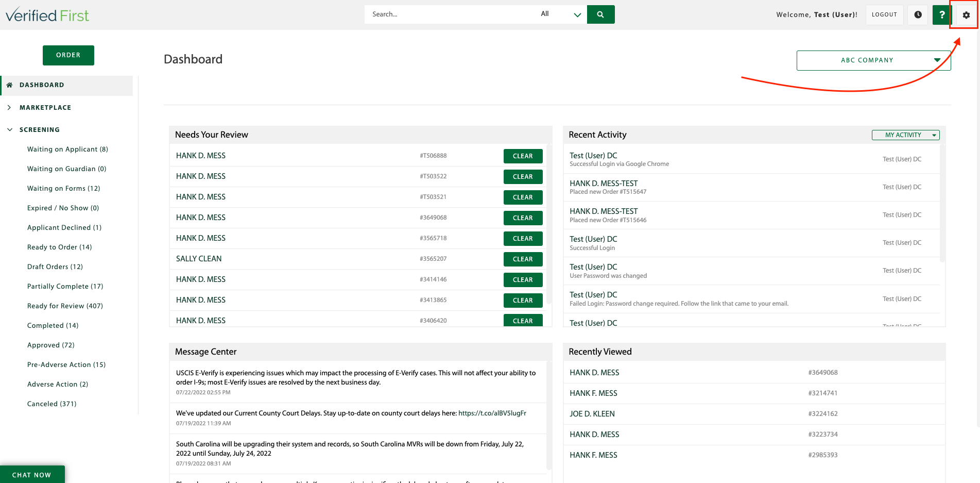
Task: Click the help question mark icon
Action: click(942, 15)
